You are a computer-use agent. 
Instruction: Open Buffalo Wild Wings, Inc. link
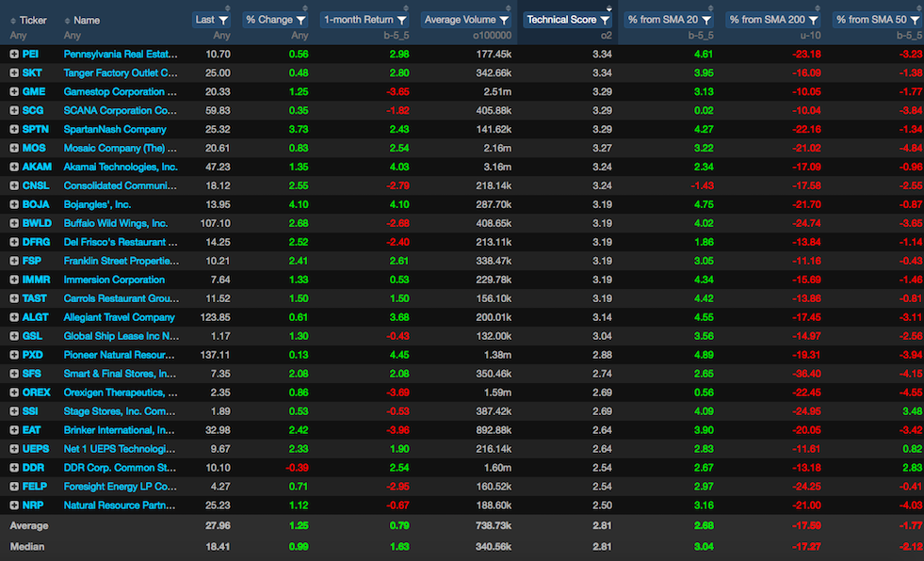pos(116,224)
